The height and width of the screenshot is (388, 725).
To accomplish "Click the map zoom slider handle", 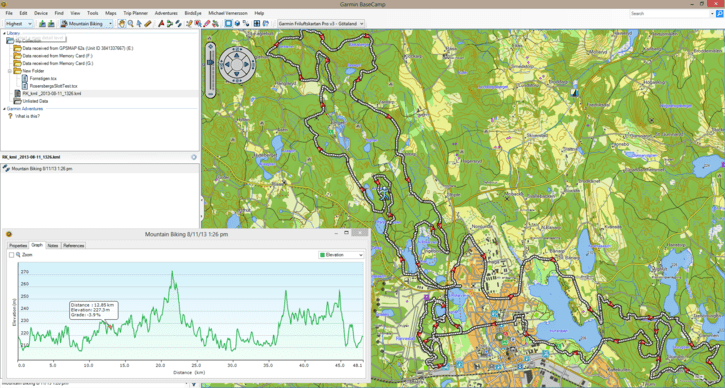I will (210, 62).
